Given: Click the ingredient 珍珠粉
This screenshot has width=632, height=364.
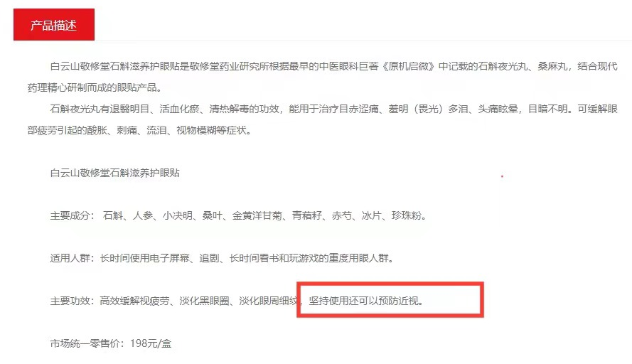Looking at the screenshot, I should 407,215.
